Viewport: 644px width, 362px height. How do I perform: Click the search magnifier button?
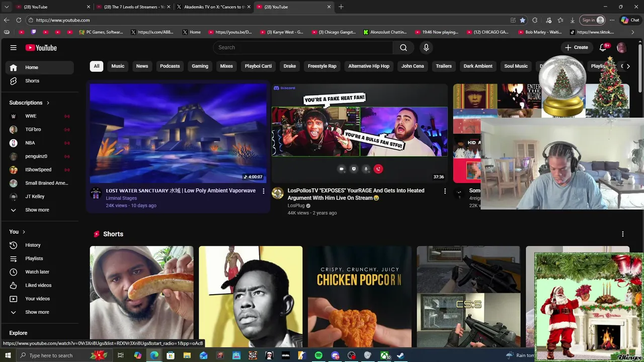(404, 47)
